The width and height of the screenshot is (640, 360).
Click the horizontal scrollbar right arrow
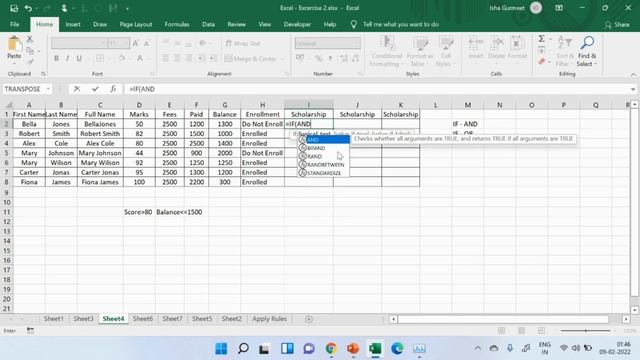coord(626,319)
